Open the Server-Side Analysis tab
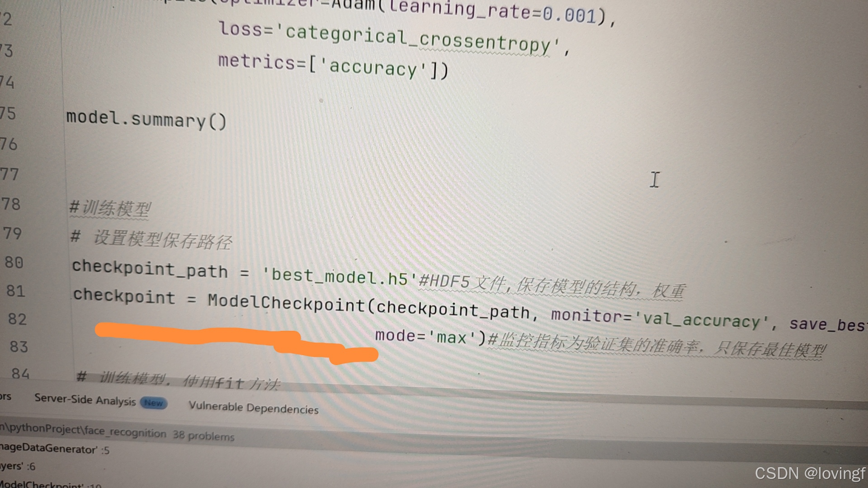The image size is (868, 488). point(85,400)
